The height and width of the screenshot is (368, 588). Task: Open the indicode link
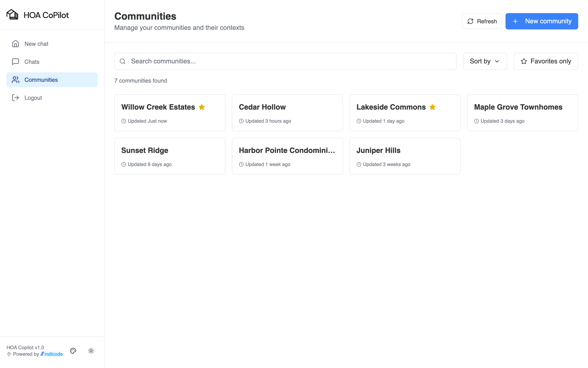[51, 354]
